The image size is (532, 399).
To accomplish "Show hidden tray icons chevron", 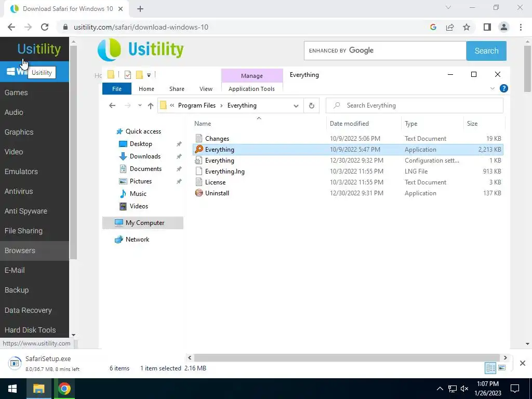I will click(x=440, y=389).
